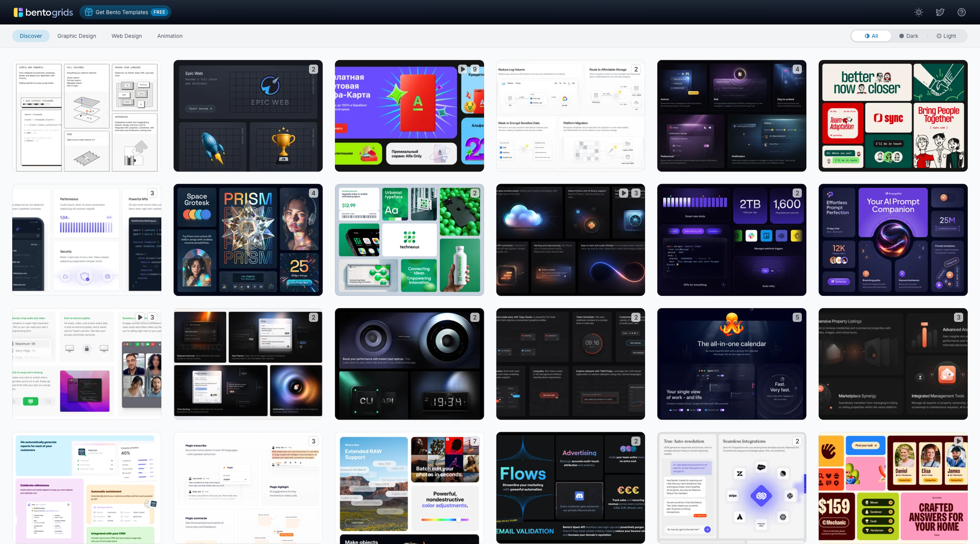This screenshot has width=980, height=544.
Task: Select the Light filter
Action: click(x=947, y=36)
